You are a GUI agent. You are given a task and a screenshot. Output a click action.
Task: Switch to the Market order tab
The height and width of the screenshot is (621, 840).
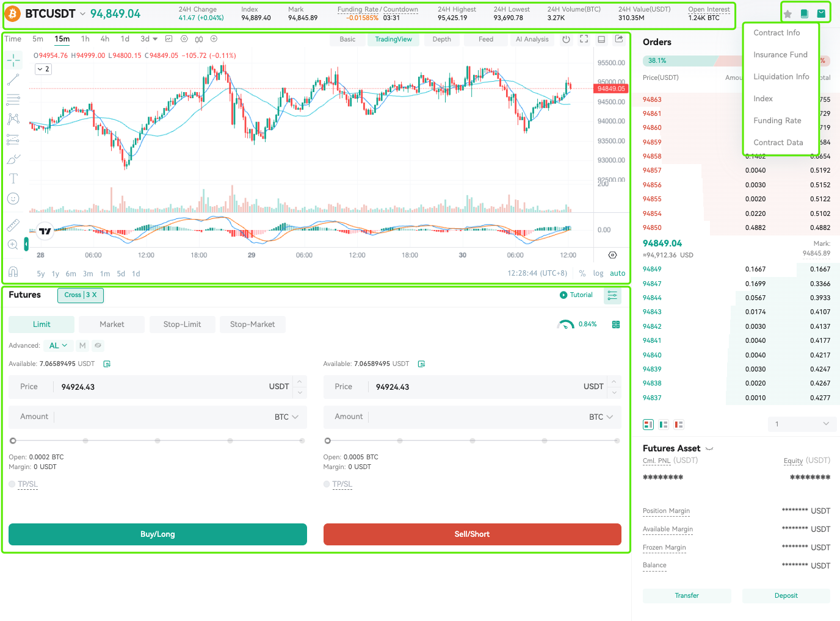[112, 325]
